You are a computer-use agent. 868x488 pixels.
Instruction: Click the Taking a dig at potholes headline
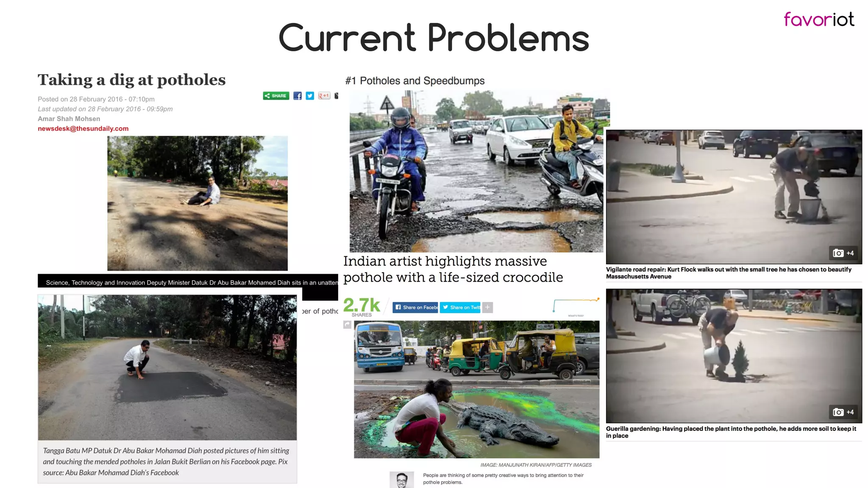[131, 80]
